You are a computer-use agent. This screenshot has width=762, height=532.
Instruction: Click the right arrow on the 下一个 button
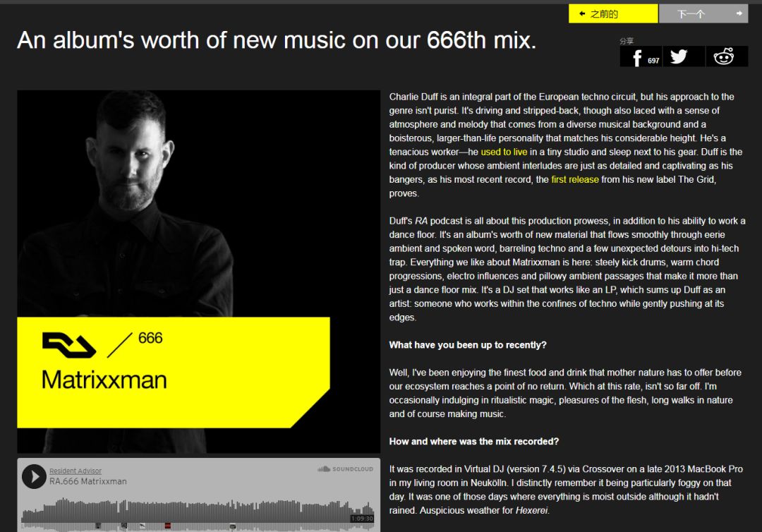coord(739,13)
